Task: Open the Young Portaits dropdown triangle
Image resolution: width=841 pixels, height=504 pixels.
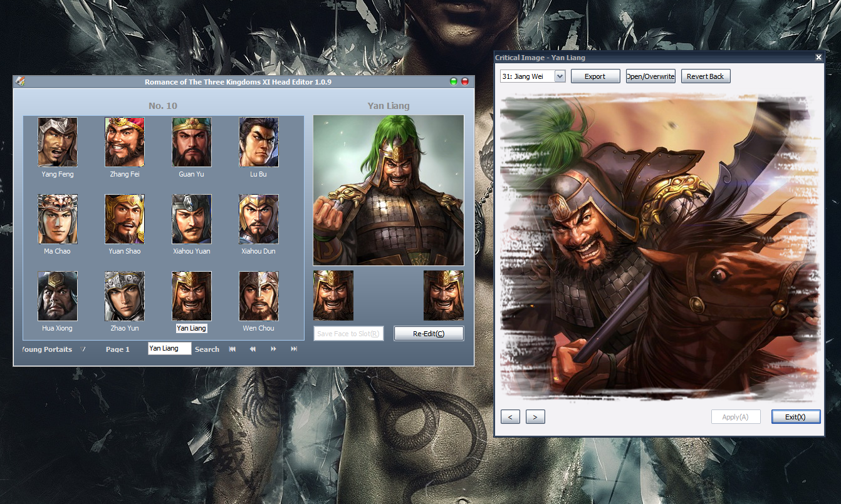Action: (x=83, y=349)
